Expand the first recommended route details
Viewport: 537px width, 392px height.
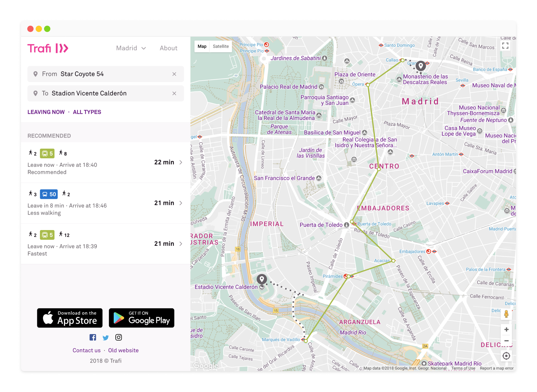(180, 162)
